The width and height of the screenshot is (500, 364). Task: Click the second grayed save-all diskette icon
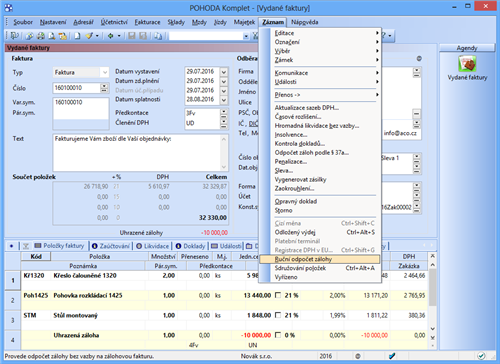143,36
